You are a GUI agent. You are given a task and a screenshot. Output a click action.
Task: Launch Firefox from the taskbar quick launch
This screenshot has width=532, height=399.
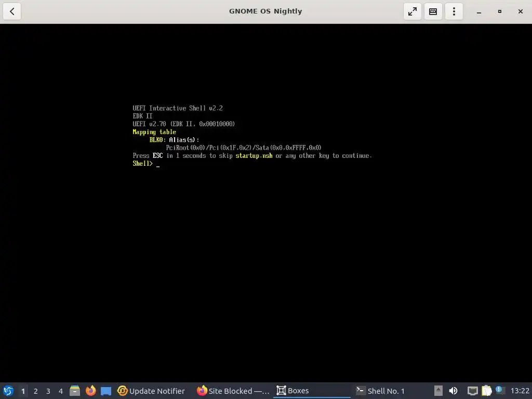pyautogui.click(x=90, y=391)
